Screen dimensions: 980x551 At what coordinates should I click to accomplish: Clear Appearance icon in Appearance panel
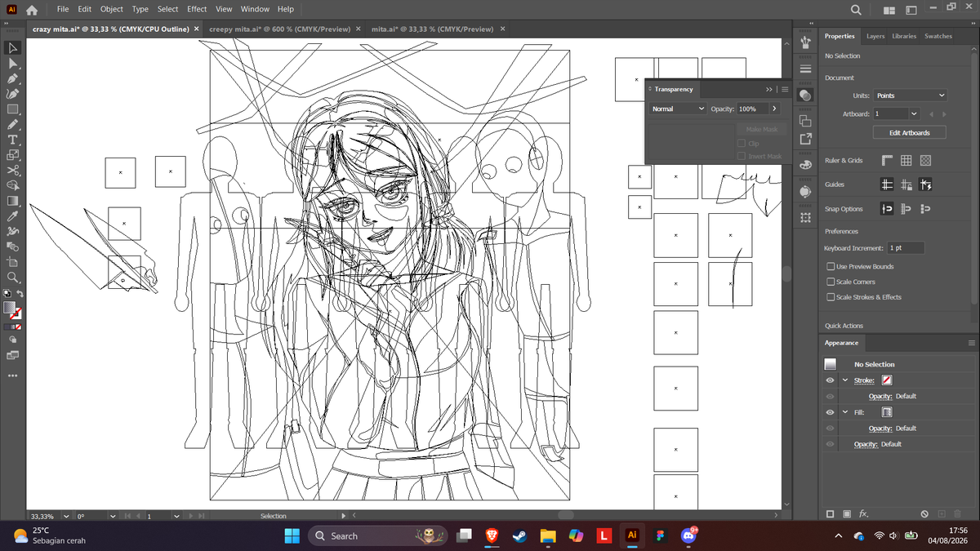[x=924, y=514]
